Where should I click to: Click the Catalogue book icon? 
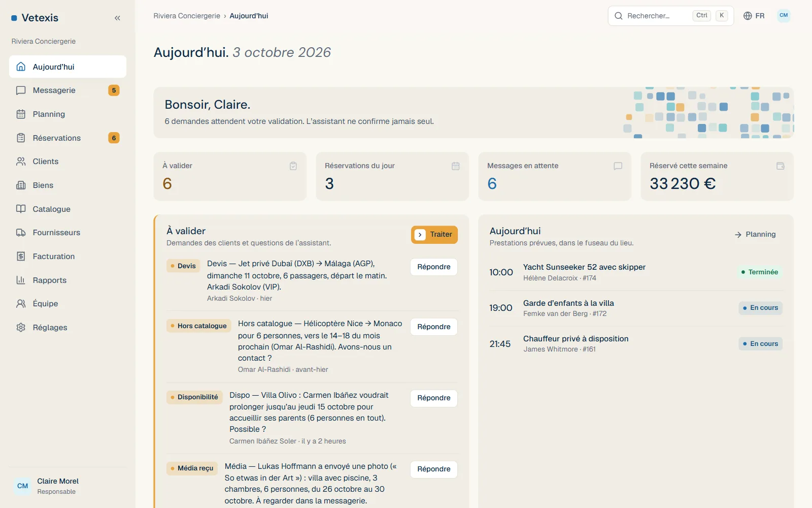point(21,209)
